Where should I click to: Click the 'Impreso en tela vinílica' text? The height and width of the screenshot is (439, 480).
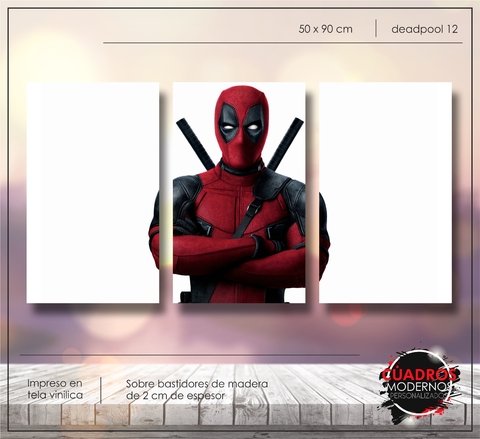pos(55,389)
